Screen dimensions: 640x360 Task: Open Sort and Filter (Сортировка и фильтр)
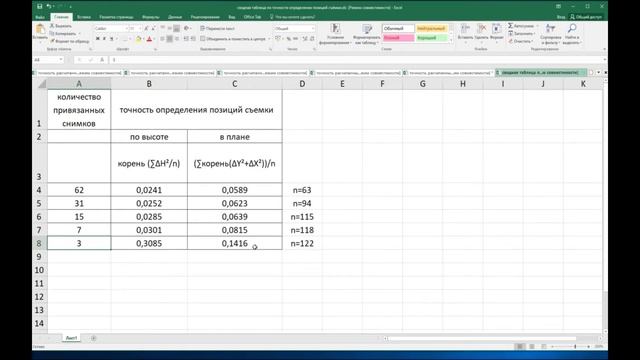click(551, 34)
